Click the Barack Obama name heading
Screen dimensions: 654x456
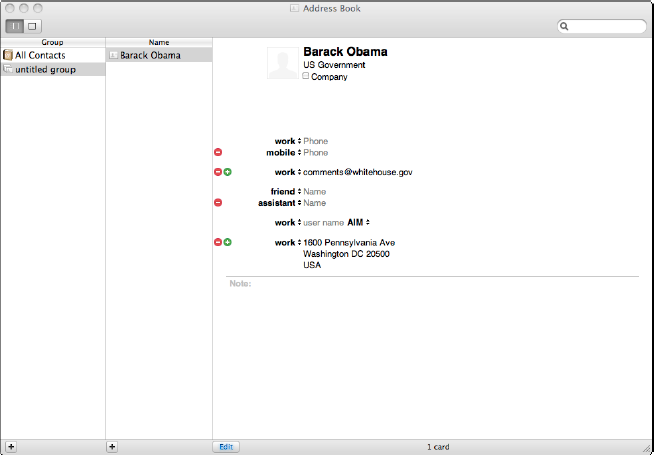pyautogui.click(x=345, y=52)
